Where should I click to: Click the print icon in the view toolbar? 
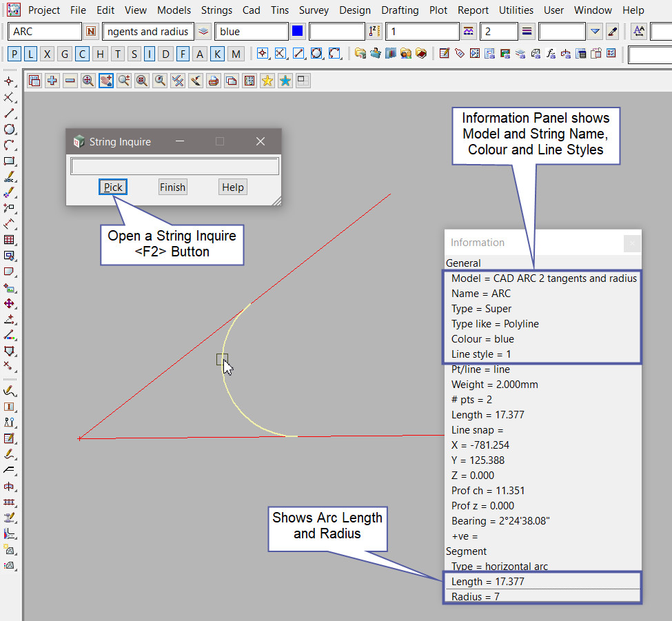(214, 81)
